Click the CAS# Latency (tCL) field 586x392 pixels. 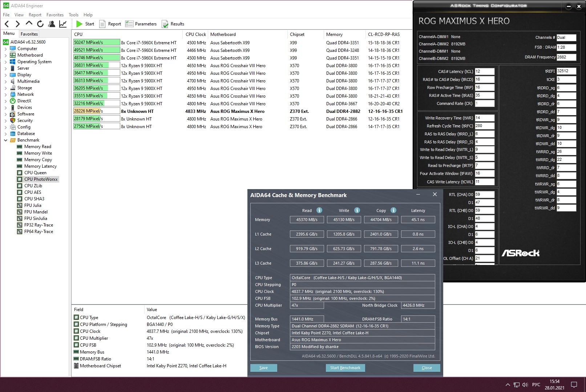485,72
